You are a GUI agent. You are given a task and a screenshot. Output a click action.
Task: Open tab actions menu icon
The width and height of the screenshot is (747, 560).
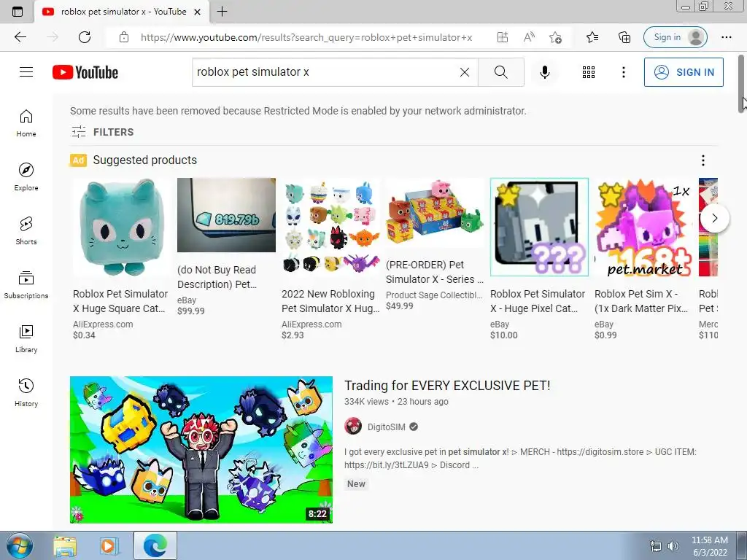(18, 12)
